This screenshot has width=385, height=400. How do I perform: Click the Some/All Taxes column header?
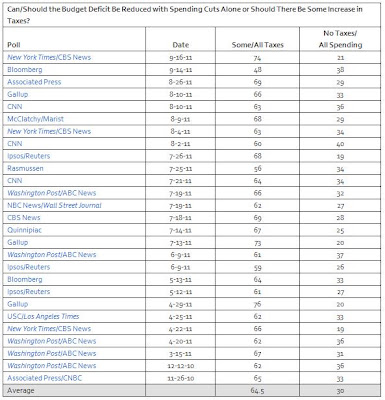(x=257, y=45)
